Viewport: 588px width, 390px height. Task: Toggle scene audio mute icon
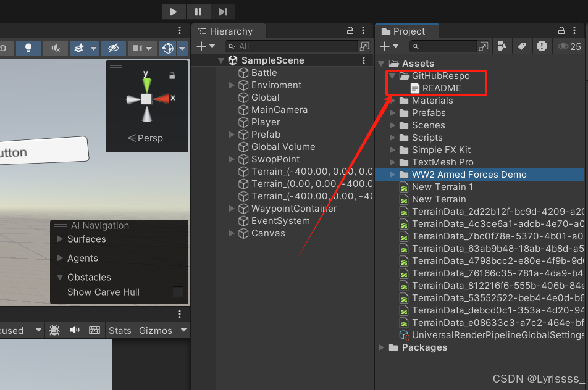(56, 48)
